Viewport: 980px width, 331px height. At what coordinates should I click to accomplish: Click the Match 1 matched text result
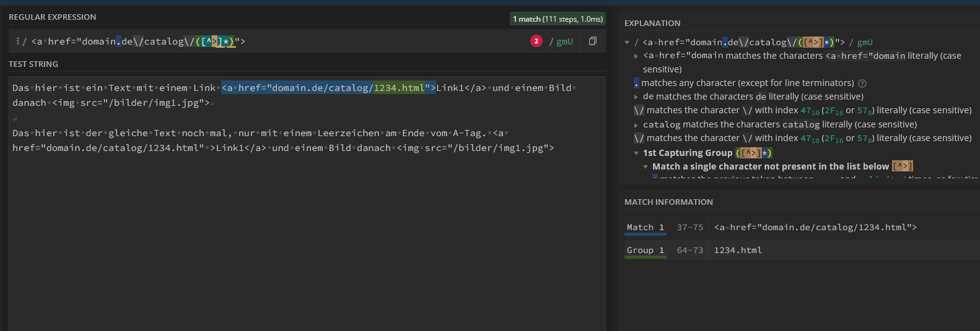pyautogui.click(x=815, y=228)
